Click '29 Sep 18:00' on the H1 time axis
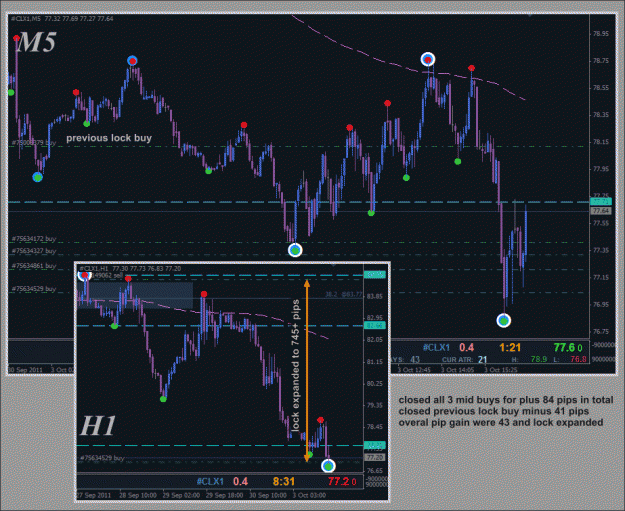The height and width of the screenshot is (511, 625). click(225, 495)
